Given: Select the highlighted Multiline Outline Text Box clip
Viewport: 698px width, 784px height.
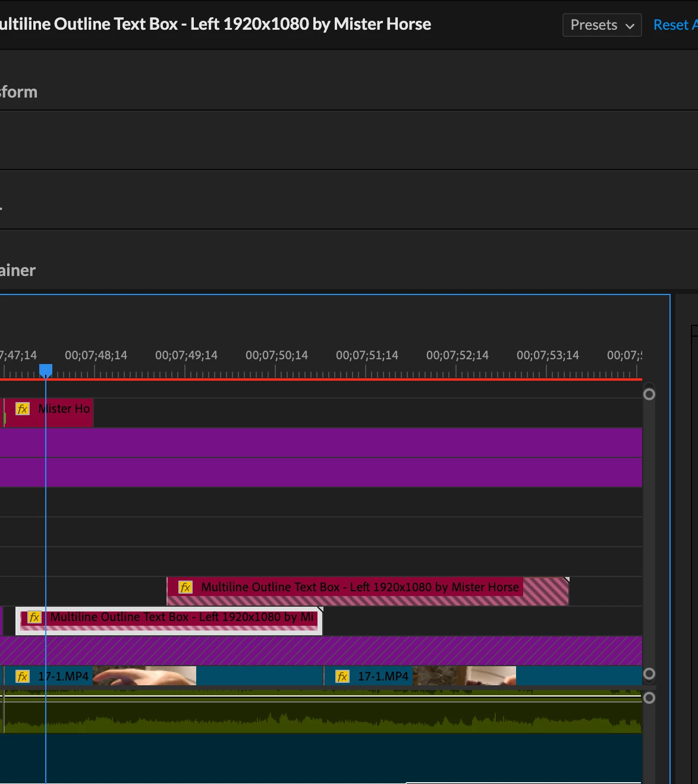Looking at the screenshot, I should tap(169, 621).
